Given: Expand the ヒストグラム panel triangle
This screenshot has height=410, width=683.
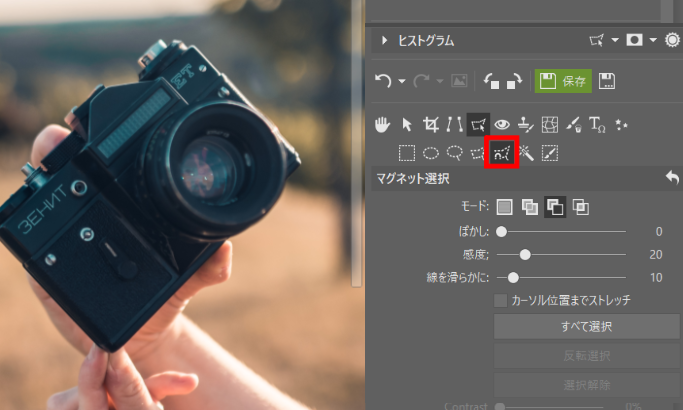Looking at the screenshot, I should (x=384, y=41).
